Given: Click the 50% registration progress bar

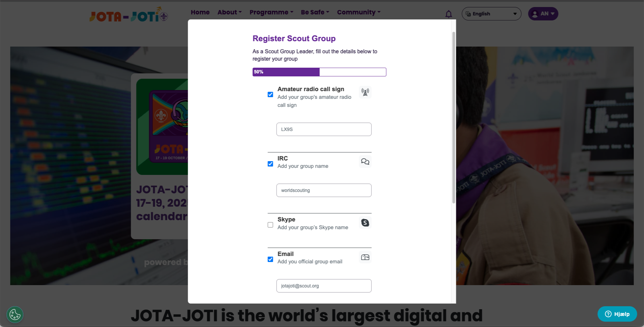Looking at the screenshot, I should tap(319, 72).
